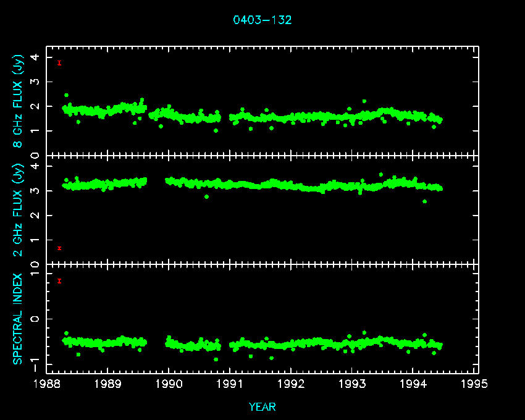The height and width of the screenshot is (420, 525).
Task: Click the YEAR x-axis label
Action: (x=262, y=406)
